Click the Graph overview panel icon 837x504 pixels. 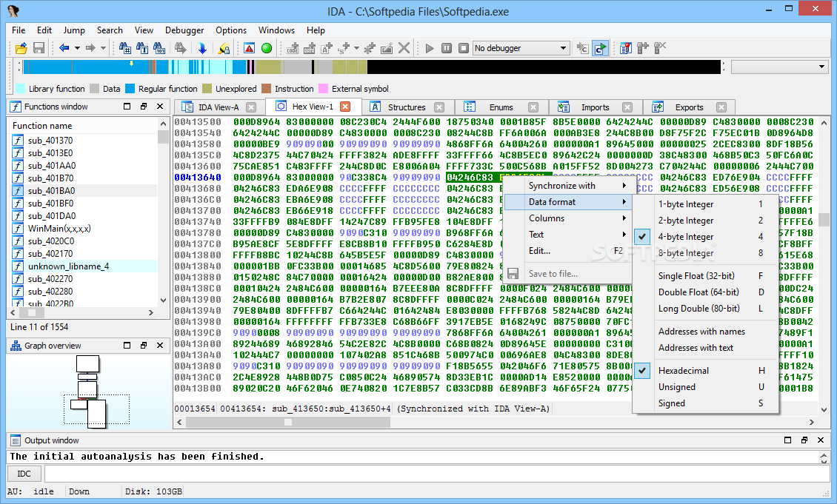(x=16, y=346)
